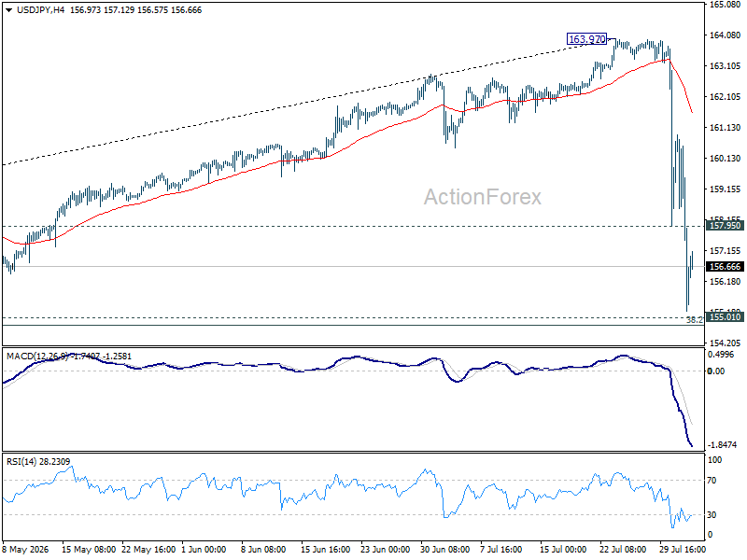The height and width of the screenshot is (560, 747).
Task: Click the 165.080 price axis value
Action: point(725,5)
